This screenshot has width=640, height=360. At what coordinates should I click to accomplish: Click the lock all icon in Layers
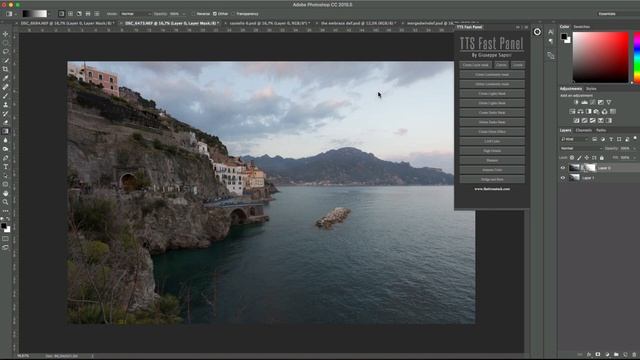tap(602, 158)
